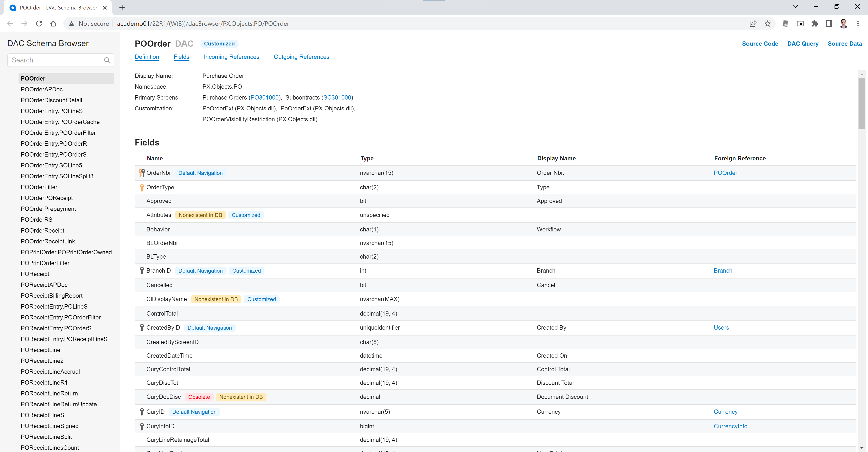This screenshot has width=868, height=452.
Task: Go to the browser home icon
Action: click(x=53, y=24)
